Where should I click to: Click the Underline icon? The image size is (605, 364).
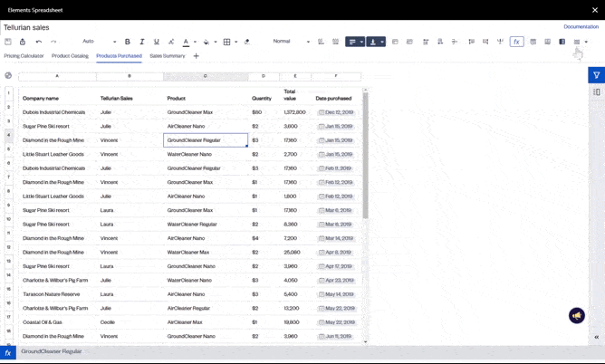point(157,42)
